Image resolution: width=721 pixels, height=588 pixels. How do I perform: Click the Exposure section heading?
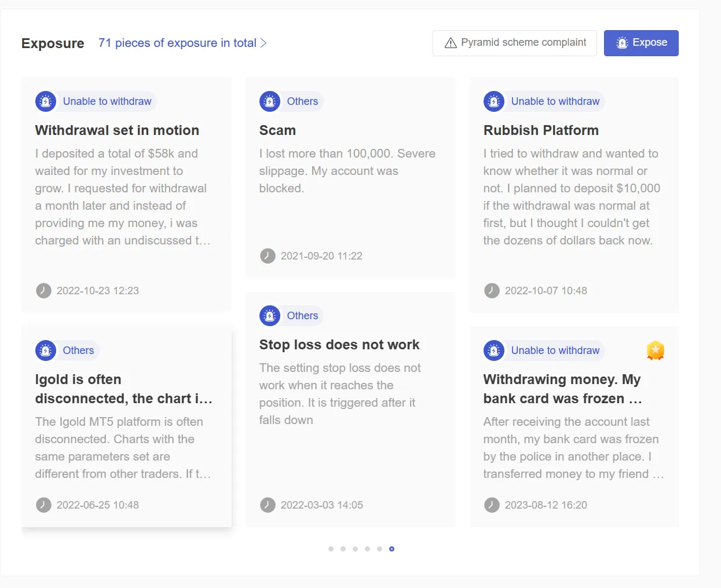[x=53, y=43]
